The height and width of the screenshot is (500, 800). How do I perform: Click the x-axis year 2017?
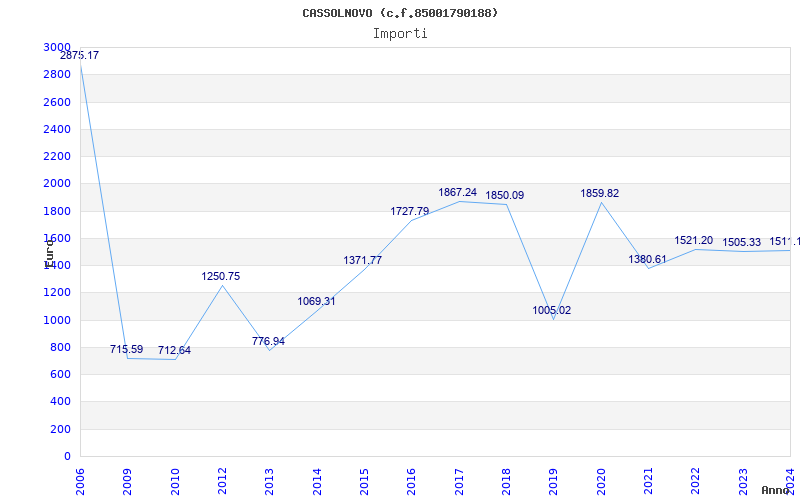pos(459,482)
